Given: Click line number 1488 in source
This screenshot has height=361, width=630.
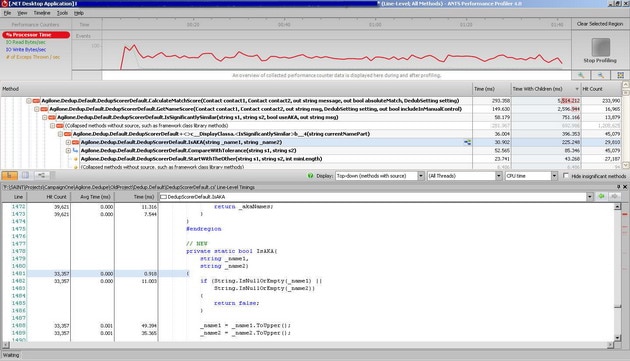Looking at the screenshot, I should (x=18, y=325).
